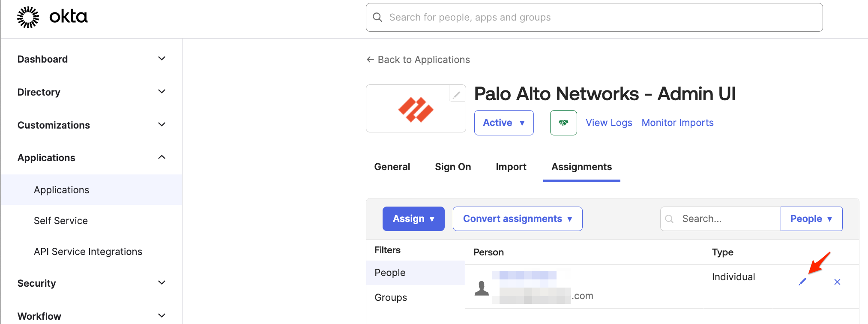Switch to the General tab
The image size is (868, 324).
[392, 167]
